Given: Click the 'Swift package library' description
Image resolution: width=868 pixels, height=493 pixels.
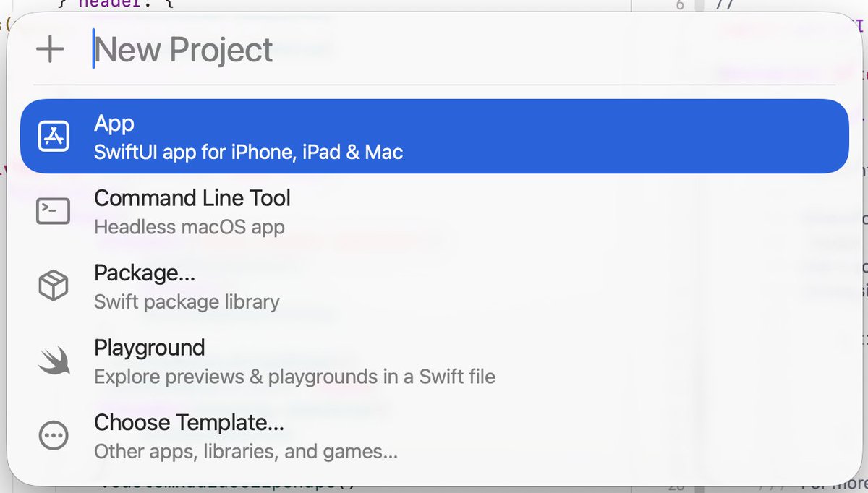Looking at the screenshot, I should pyautogui.click(x=187, y=302).
